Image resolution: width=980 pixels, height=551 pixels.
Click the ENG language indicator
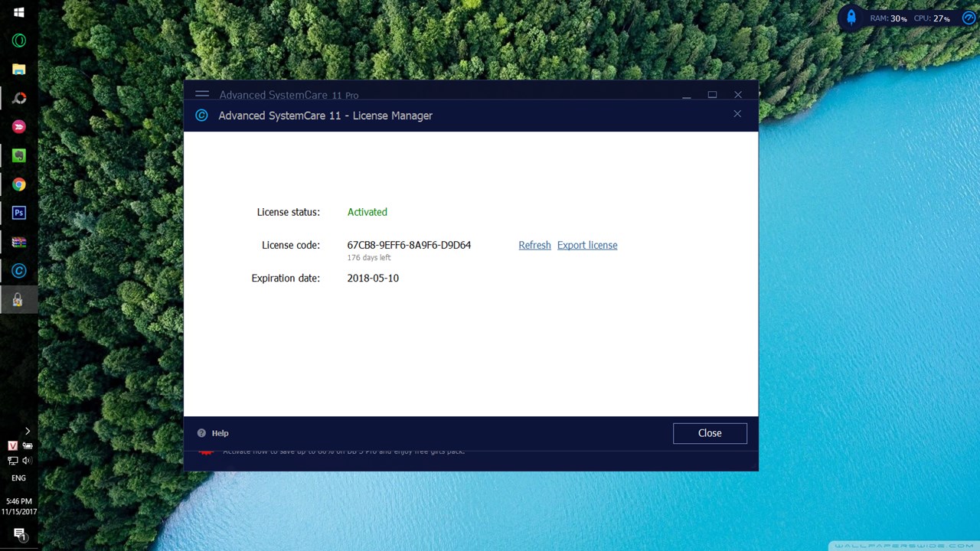(18, 478)
